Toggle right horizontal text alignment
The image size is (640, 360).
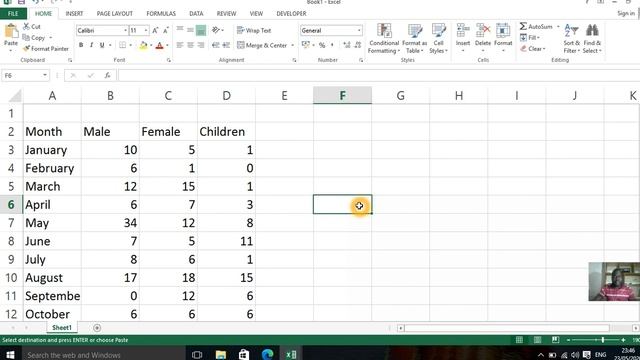pos(201,45)
